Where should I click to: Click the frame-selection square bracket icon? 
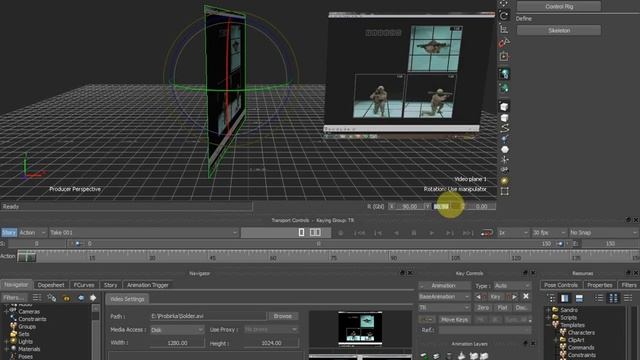504,191
